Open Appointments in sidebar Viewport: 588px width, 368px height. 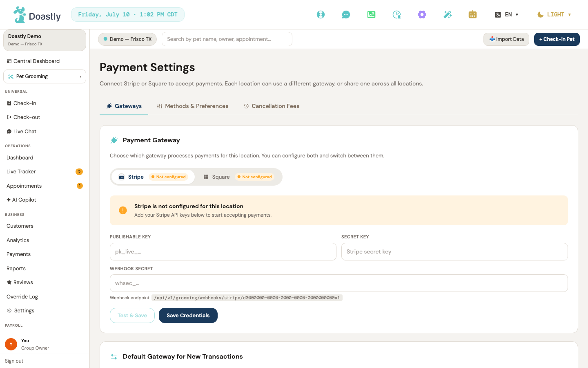(x=45, y=186)
